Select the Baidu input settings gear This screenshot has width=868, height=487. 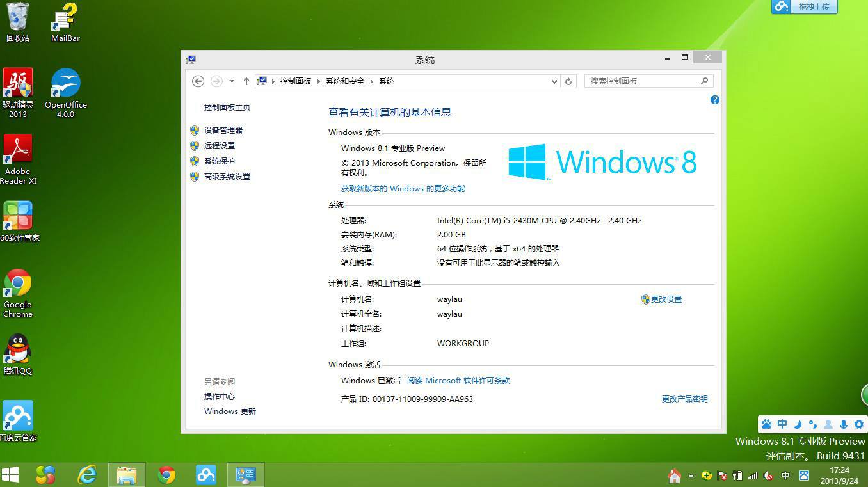(x=858, y=424)
